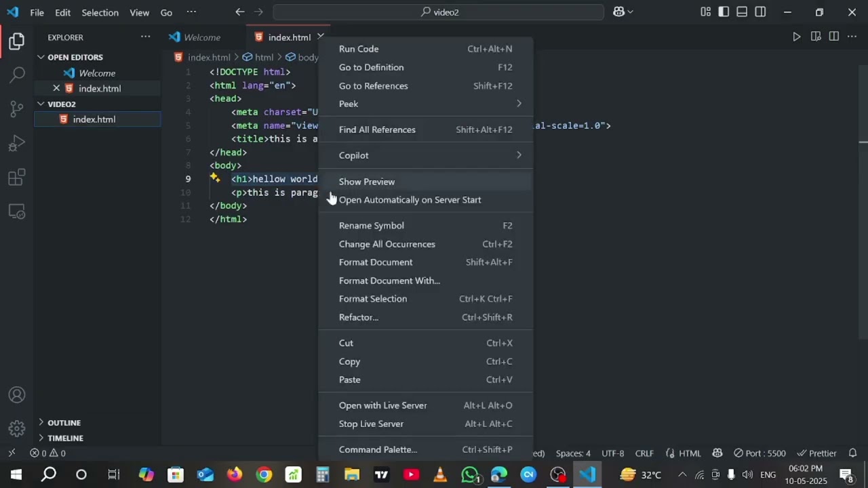
Task: Expand the Copilot submenu
Action: 426,155
